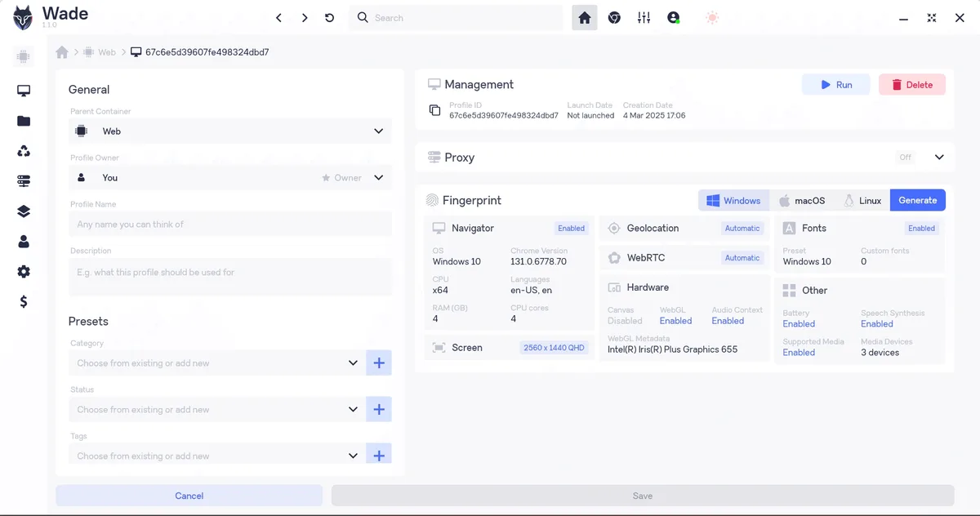Open the sliders settings icon
The image size is (980, 516).
[644, 18]
